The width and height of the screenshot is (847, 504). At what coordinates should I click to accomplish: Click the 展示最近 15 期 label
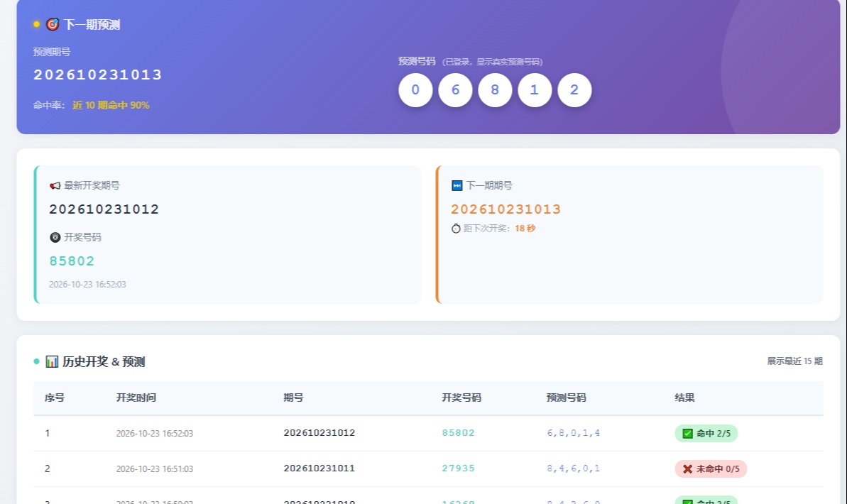point(794,361)
